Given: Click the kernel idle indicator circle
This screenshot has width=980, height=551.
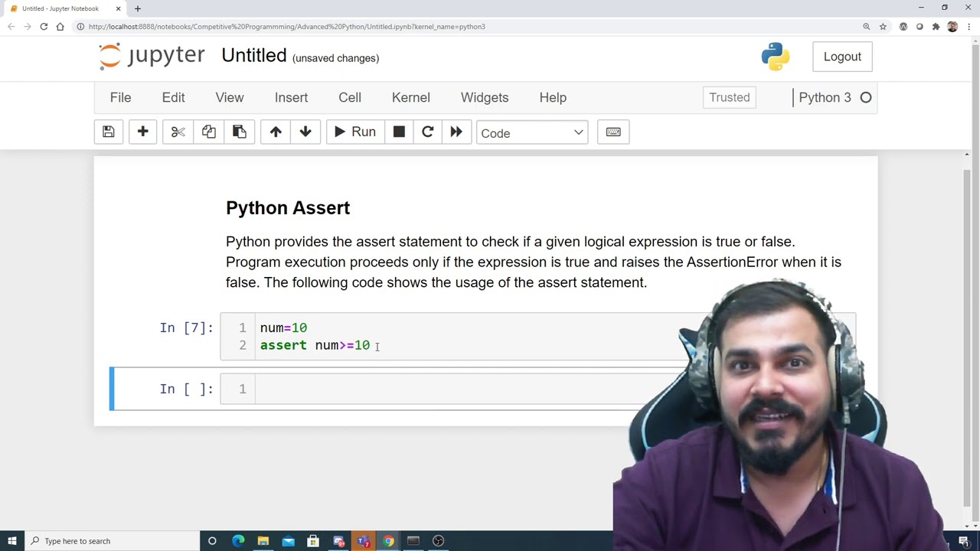Looking at the screenshot, I should [866, 97].
